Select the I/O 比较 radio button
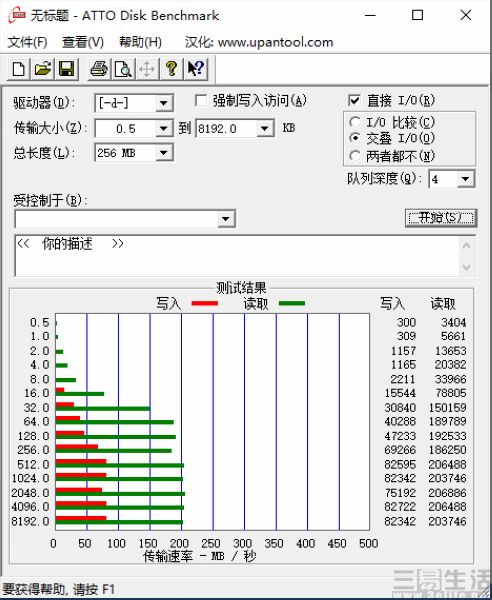 [355, 122]
